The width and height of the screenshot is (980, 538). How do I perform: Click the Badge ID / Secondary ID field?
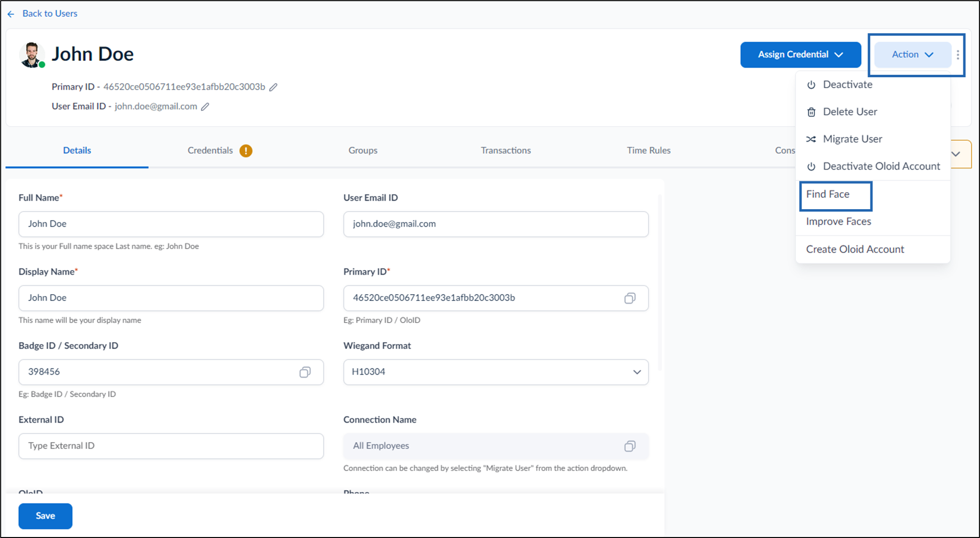(171, 372)
